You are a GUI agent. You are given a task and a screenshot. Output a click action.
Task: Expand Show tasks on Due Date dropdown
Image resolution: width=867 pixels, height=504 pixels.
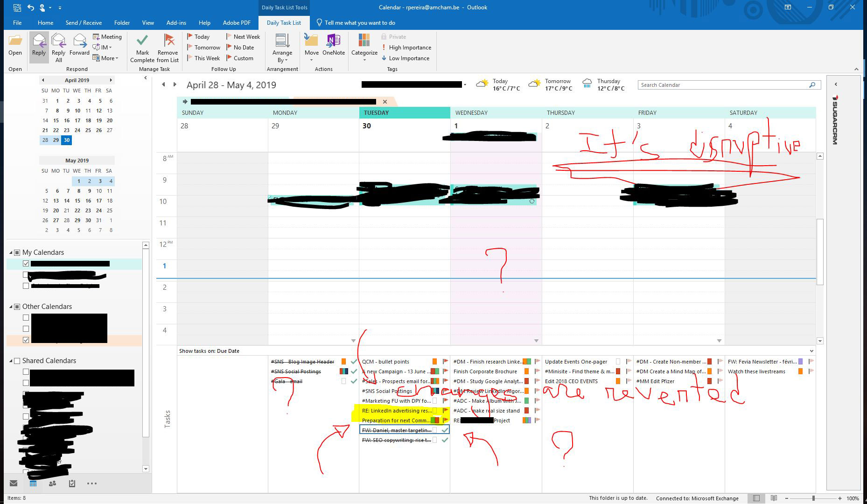811,351
